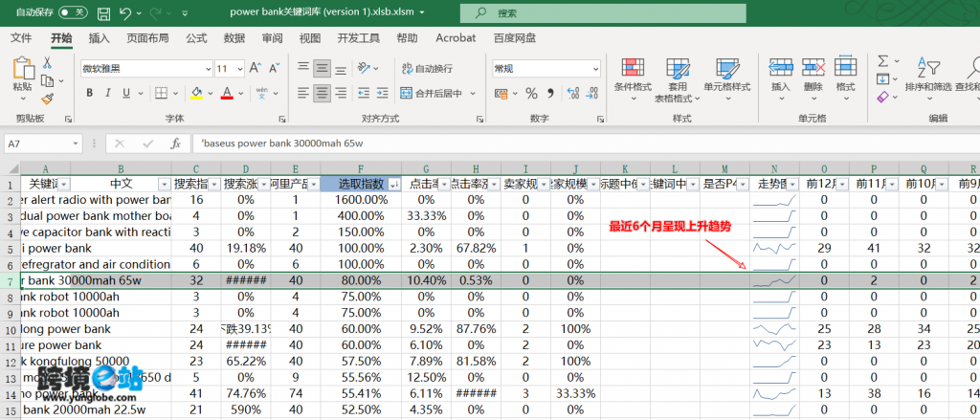Switch to the 数据 ribbon tab

[234, 38]
